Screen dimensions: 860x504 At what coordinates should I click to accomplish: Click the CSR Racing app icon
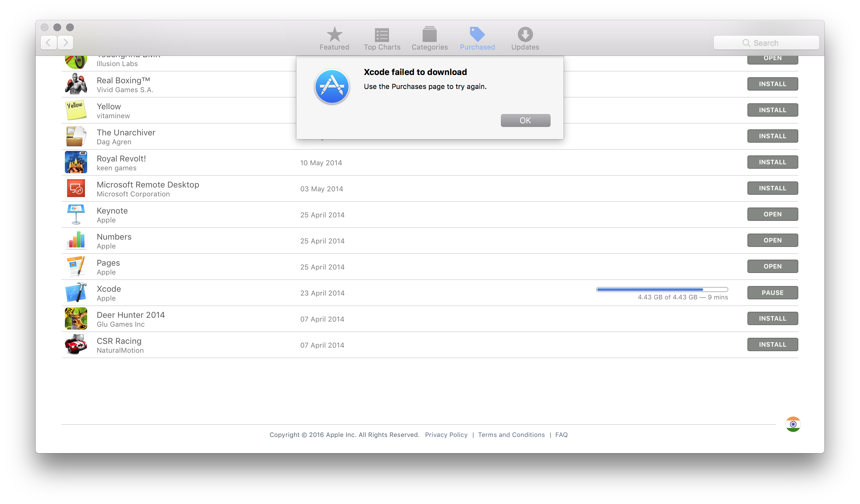(76, 344)
